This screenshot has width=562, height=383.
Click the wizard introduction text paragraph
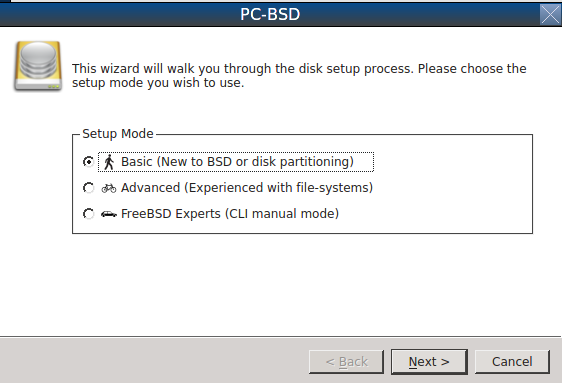click(299, 76)
